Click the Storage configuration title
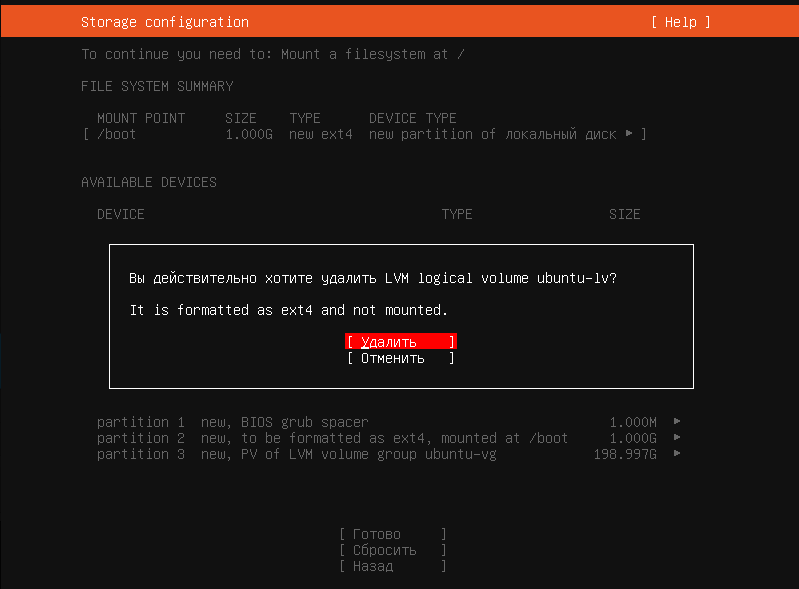 [165, 22]
